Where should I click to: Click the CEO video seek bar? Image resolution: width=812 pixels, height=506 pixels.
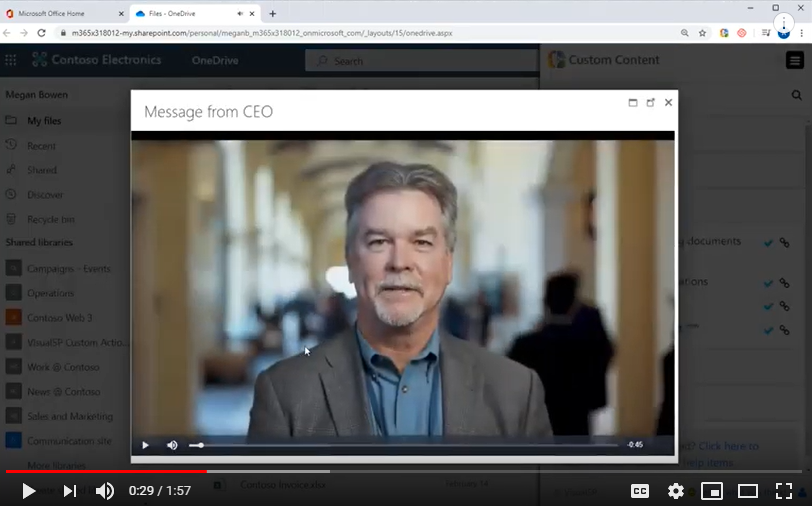coord(403,445)
